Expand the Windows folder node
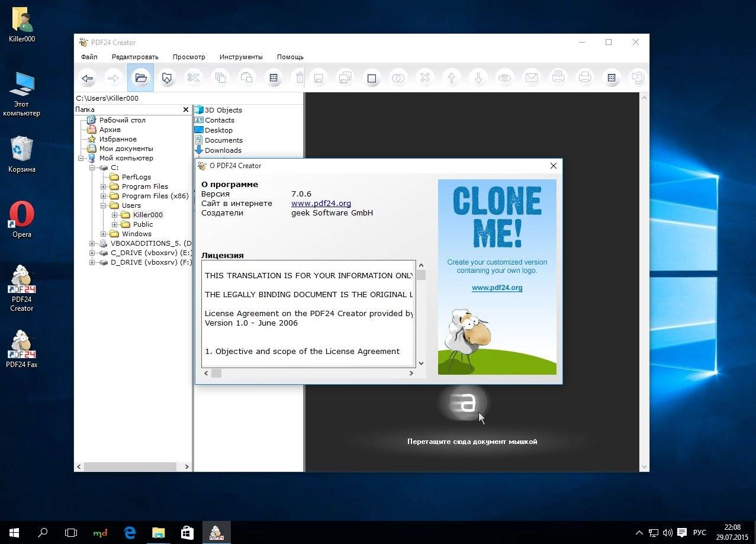 pyautogui.click(x=104, y=234)
